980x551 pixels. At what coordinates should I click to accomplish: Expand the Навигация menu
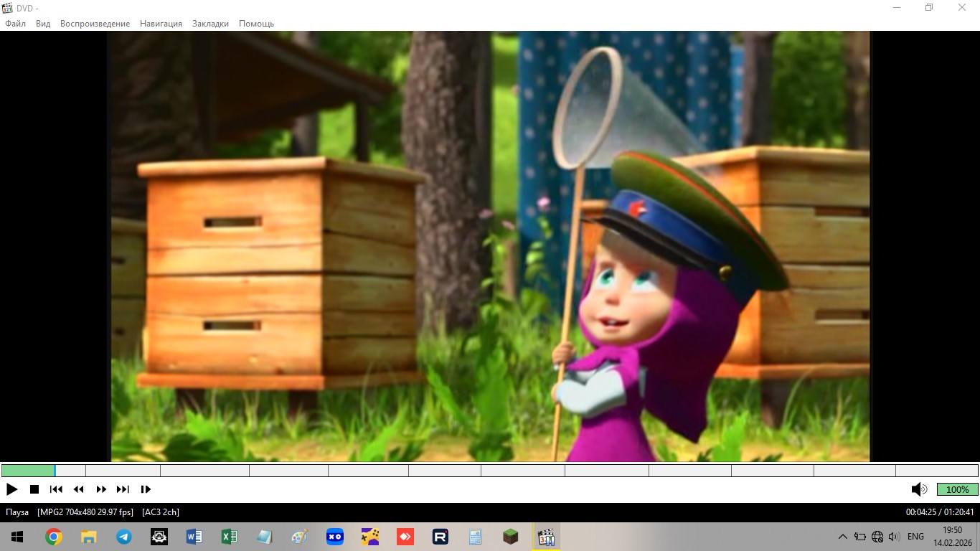tap(161, 24)
